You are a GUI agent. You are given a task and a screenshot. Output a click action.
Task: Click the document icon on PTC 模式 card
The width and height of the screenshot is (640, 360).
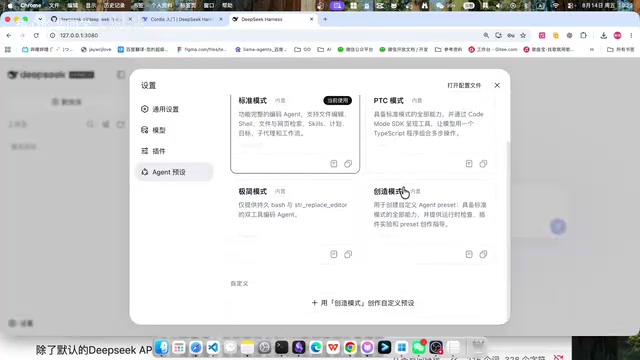469,164
